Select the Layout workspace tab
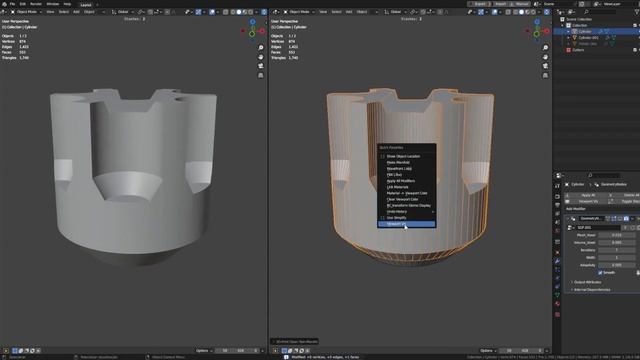 pyautogui.click(x=86, y=5)
